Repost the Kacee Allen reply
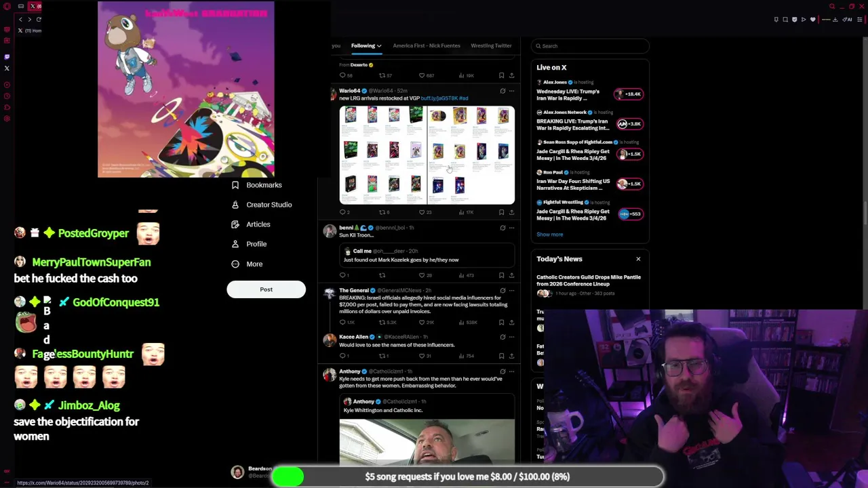The height and width of the screenshot is (488, 868). click(384, 356)
